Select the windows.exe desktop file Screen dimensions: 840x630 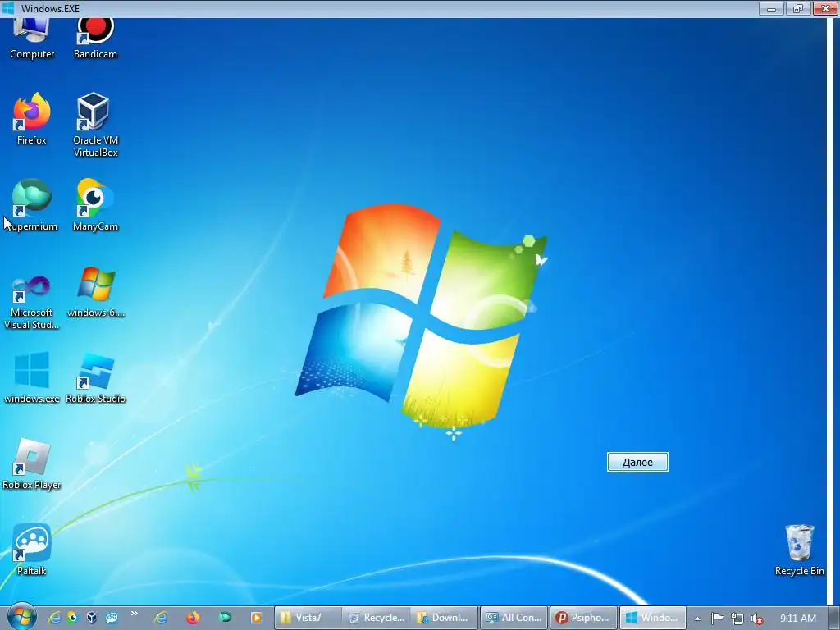tap(32, 377)
